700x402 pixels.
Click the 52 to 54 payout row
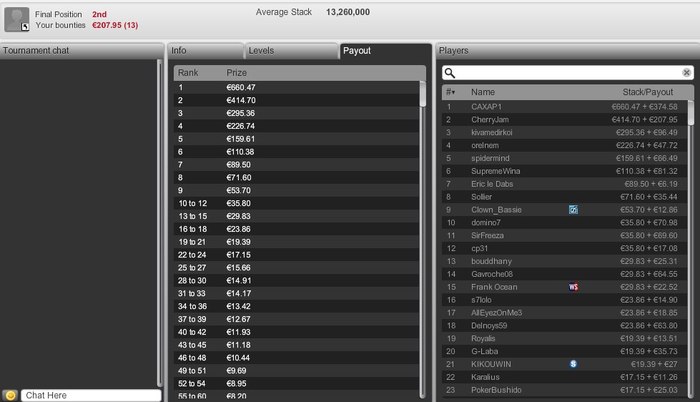click(296, 384)
